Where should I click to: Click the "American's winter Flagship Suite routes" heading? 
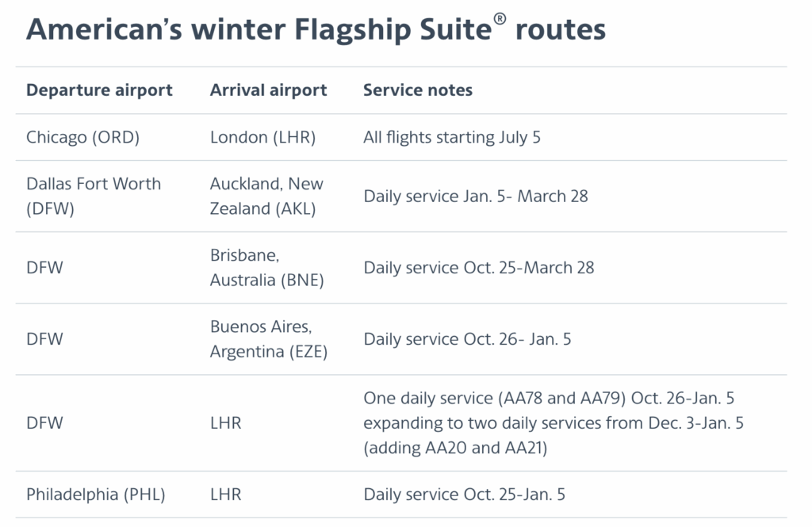point(316,30)
